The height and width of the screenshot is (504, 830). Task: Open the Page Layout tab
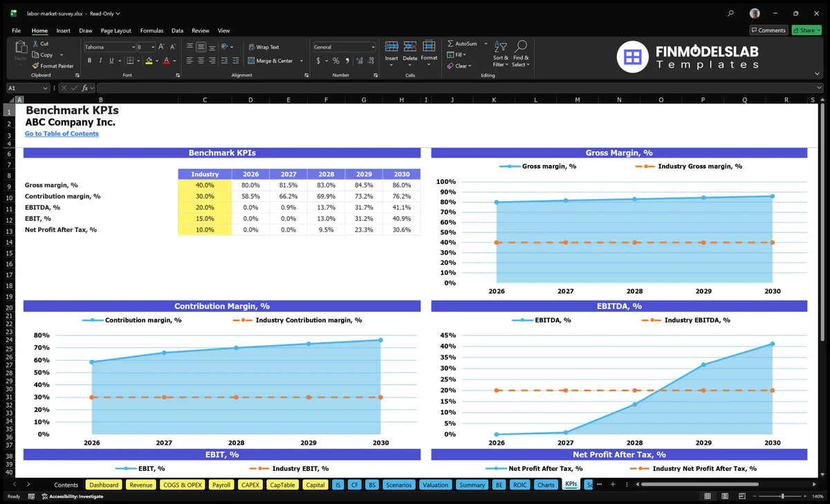click(116, 30)
